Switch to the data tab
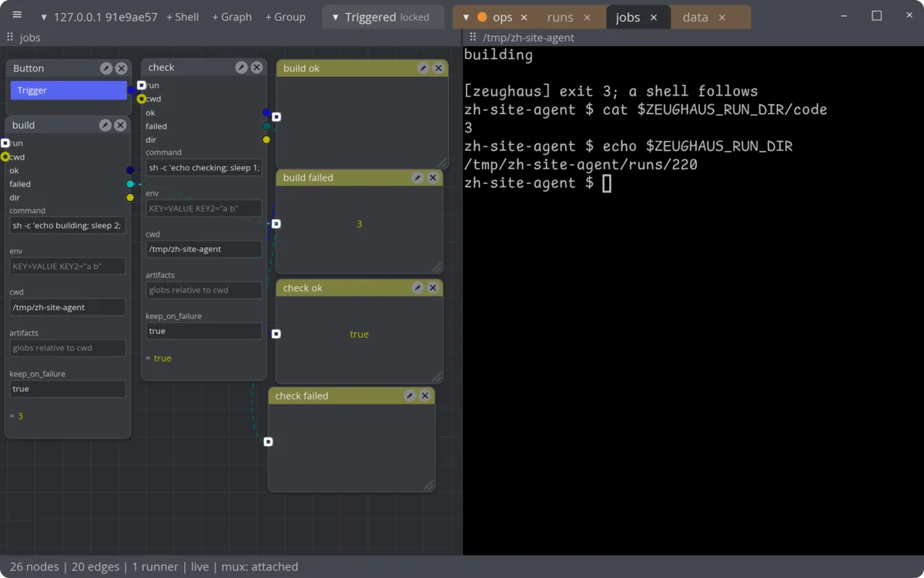Viewport: 924px width, 578px height. point(695,17)
